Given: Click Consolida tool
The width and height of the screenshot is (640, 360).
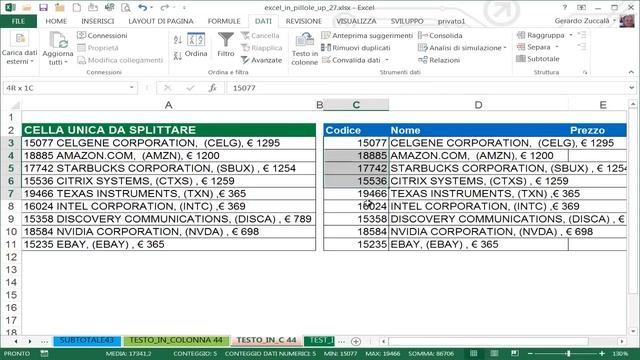Looking at the screenshot, I should click(x=440, y=36).
